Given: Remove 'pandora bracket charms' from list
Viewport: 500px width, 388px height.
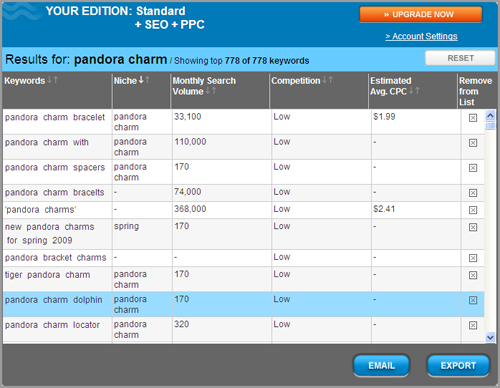Looking at the screenshot, I should (473, 258).
